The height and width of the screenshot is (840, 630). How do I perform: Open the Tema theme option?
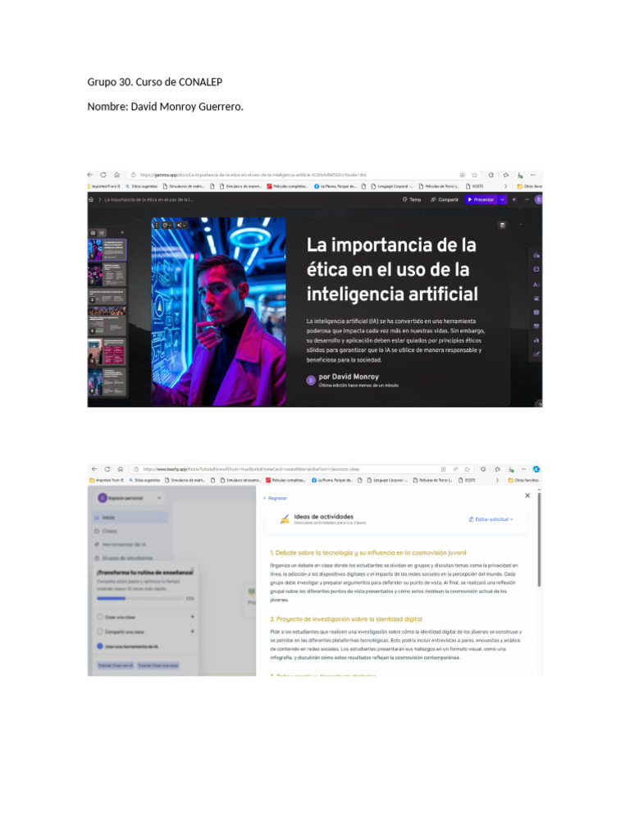pos(412,199)
